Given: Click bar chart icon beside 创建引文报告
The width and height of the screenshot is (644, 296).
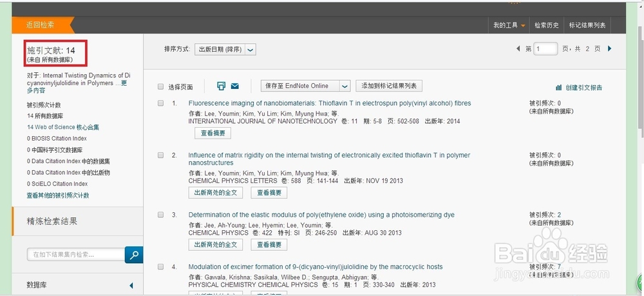Looking at the screenshot, I should (x=558, y=88).
